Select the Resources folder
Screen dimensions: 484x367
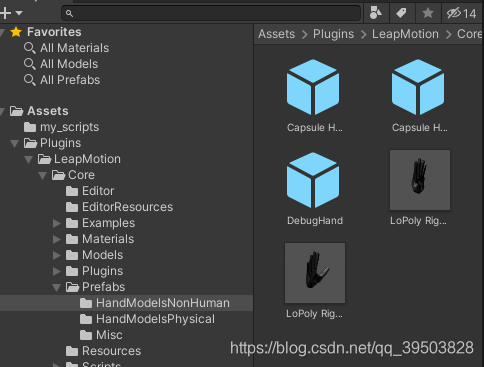click(111, 351)
